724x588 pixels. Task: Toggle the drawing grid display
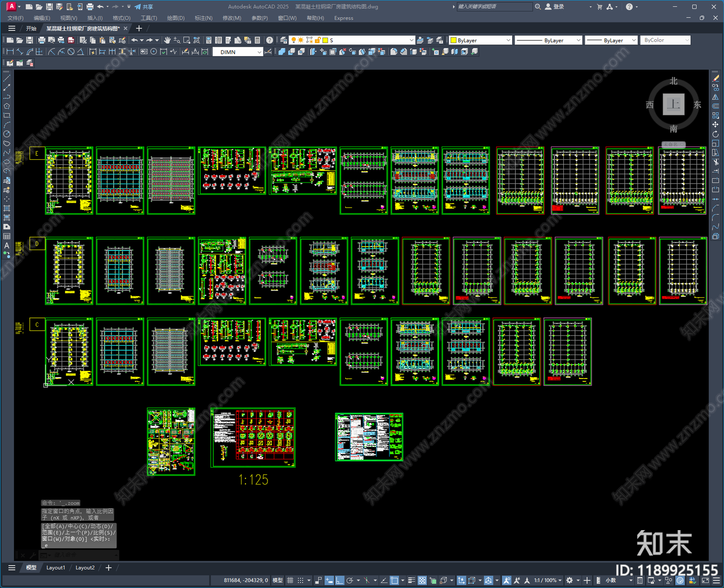point(290,580)
